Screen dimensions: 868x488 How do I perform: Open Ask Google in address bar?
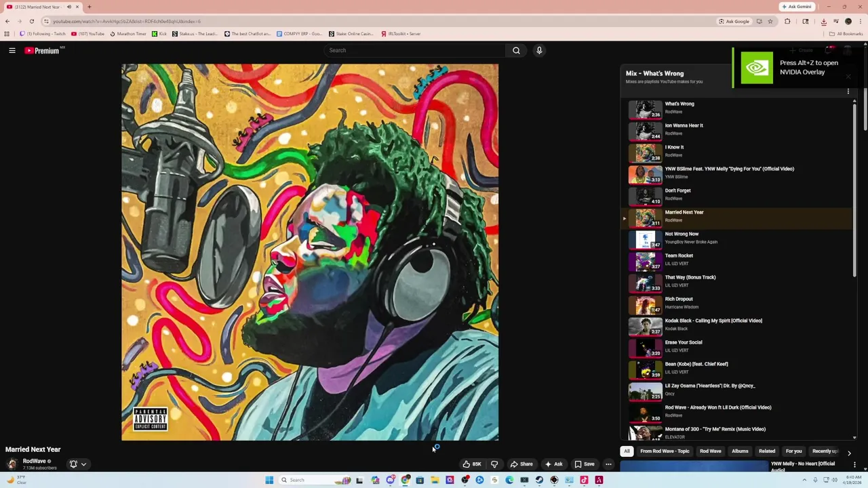(x=734, y=21)
